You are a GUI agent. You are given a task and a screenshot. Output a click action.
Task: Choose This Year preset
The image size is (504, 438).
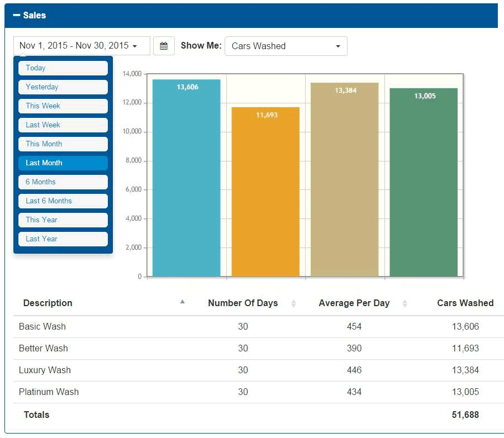coord(63,220)
